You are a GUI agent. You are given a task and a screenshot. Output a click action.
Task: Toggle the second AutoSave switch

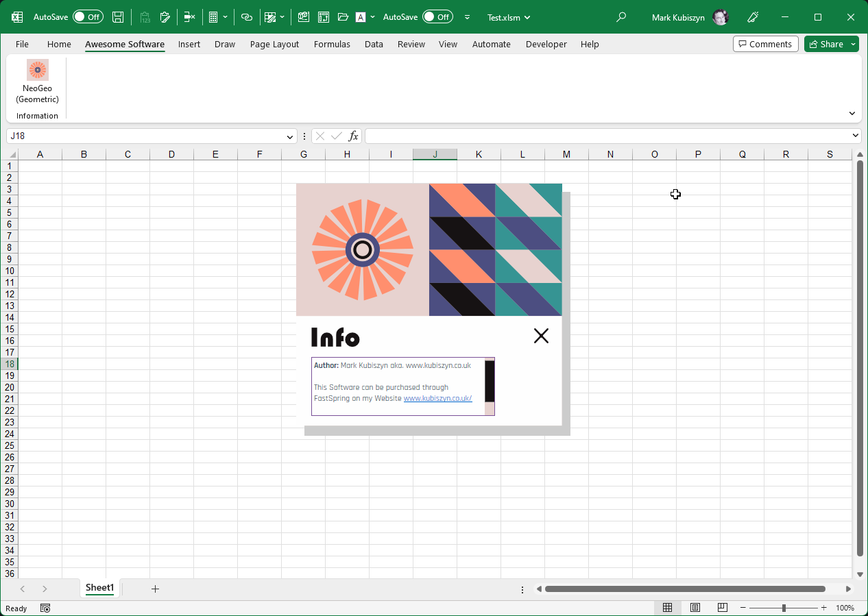pos(437,17)
